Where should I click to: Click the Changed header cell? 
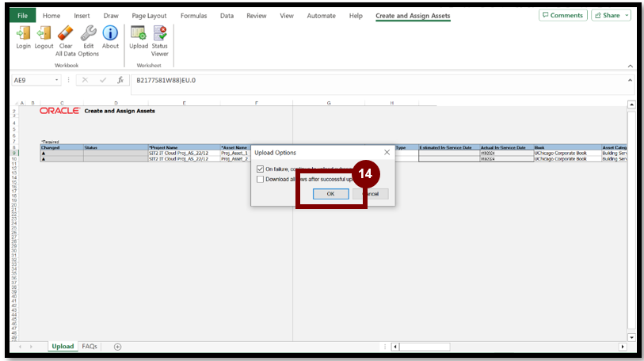point(62,147)
